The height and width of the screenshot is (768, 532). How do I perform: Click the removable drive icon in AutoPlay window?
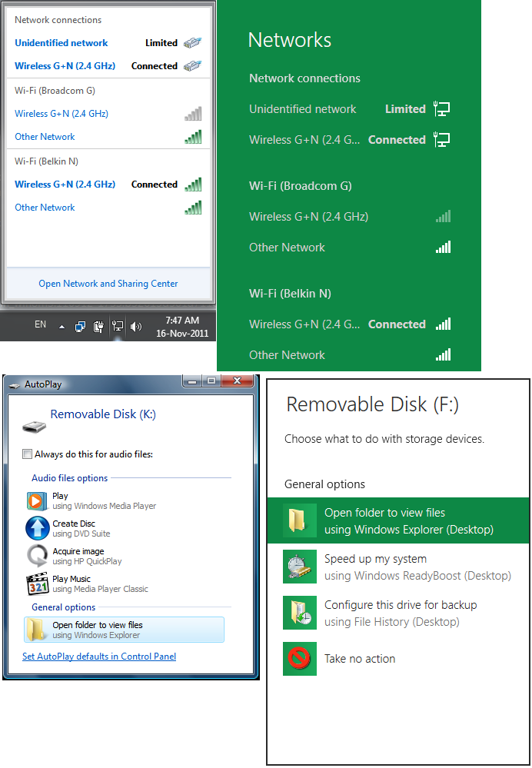pyautogui.click(x=34, y=427)
